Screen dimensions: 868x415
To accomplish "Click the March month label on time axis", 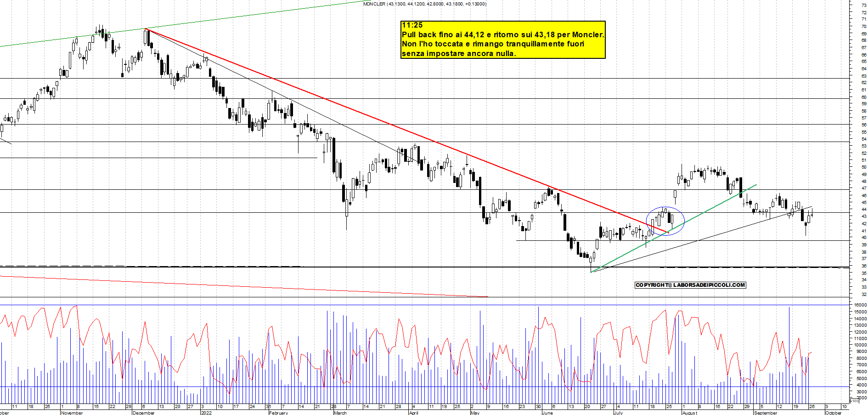I will pyautogui.click(x=340, y=413).
